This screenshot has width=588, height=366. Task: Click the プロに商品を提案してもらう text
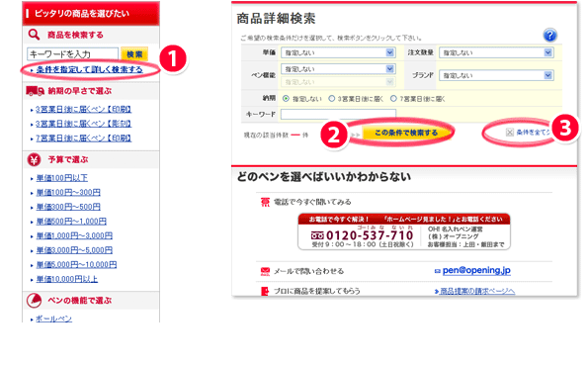(x=317, y=291)
